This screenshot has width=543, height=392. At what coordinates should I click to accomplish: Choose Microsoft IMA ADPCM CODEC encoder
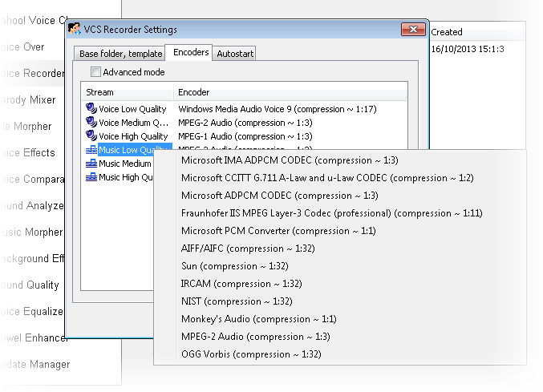[x=290, y=160]
